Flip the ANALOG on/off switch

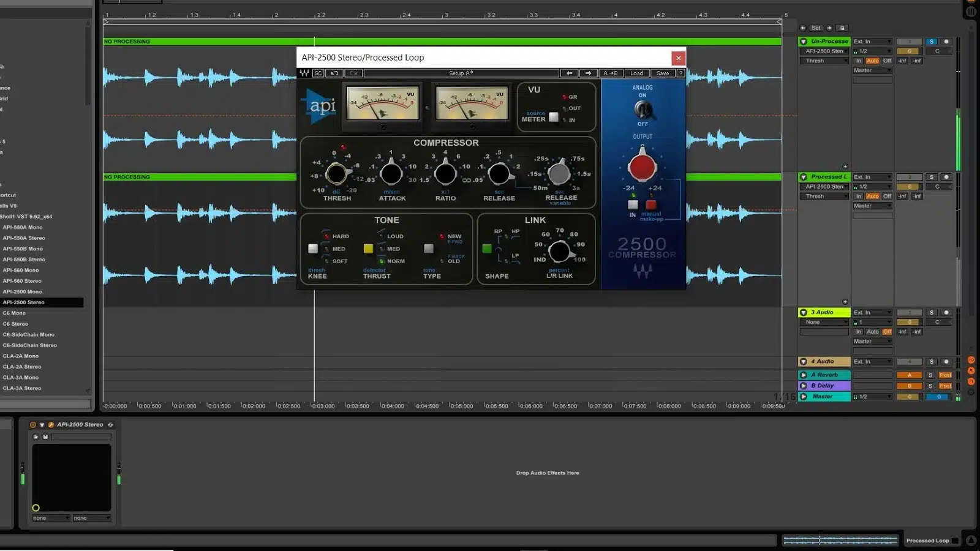[x=643, y=110]
